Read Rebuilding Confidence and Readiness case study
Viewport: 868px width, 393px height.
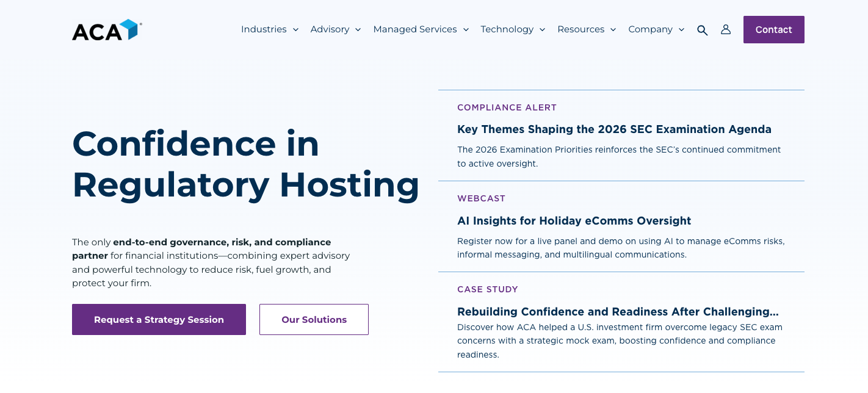point(618,312)
